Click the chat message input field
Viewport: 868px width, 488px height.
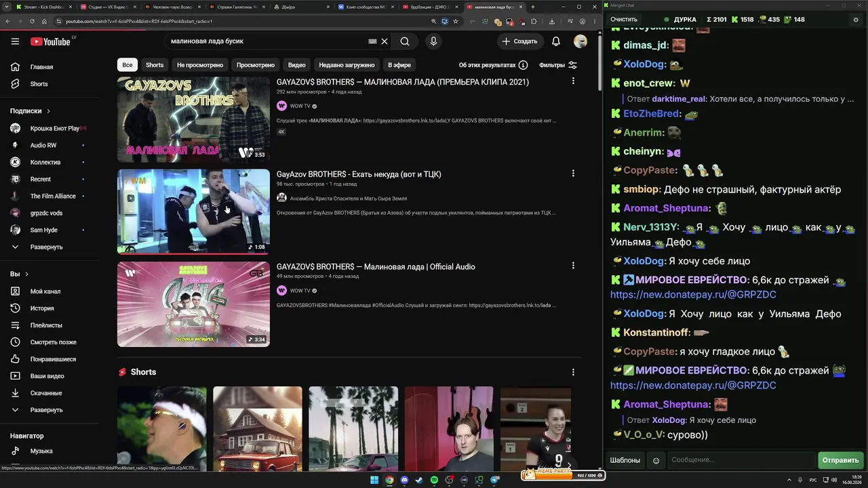(741, 460)
